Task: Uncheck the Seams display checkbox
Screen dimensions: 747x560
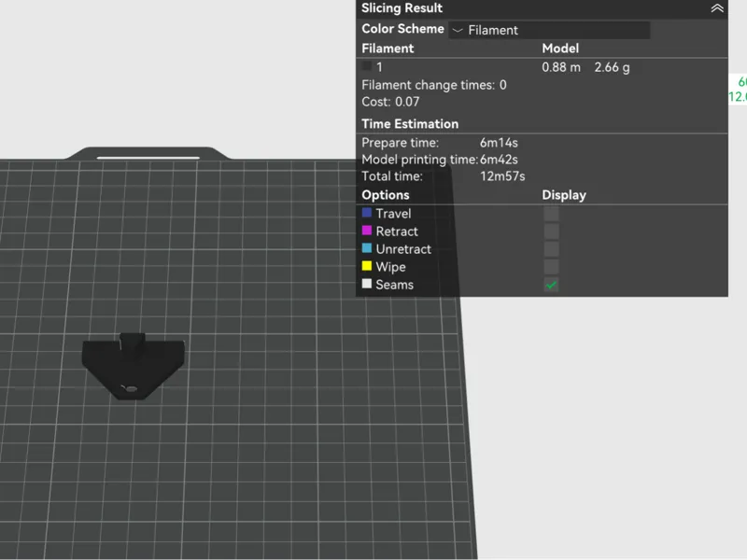Action: point(551,285)
